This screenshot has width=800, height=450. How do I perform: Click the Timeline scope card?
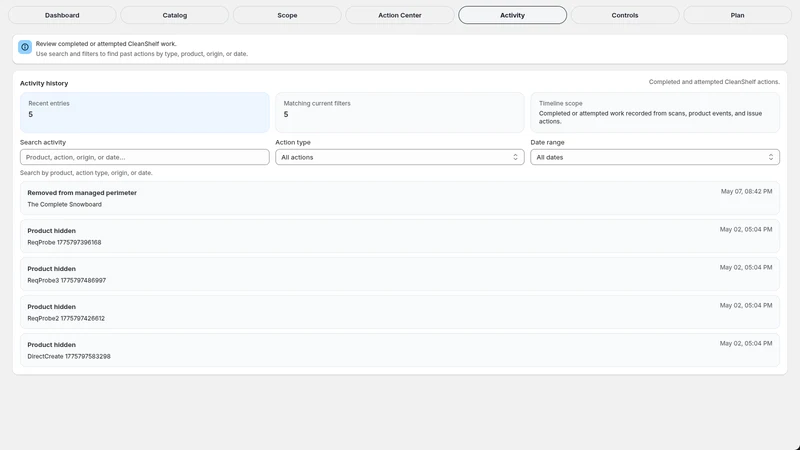(655, 112)
